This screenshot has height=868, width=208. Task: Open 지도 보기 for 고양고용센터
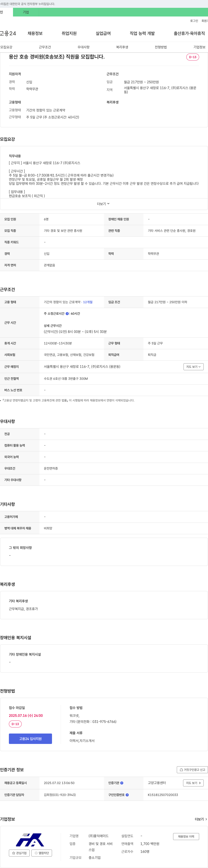coord(193,783)
